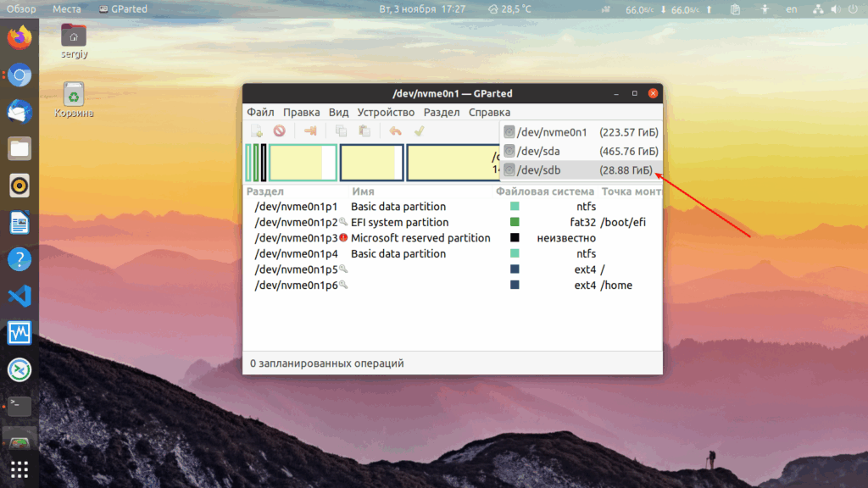
Task: Click the ntfs color swatch in nvme0n1p1 row
Action: [515, 207]
